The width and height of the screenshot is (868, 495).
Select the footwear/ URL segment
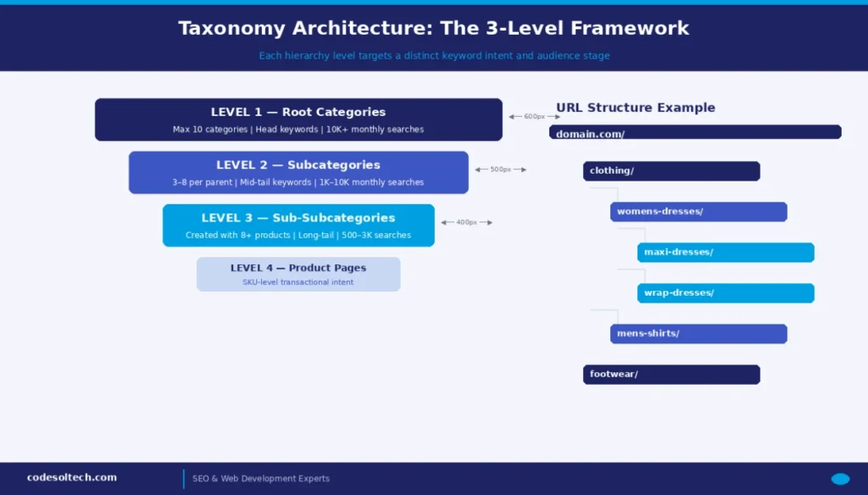[671, 374]
